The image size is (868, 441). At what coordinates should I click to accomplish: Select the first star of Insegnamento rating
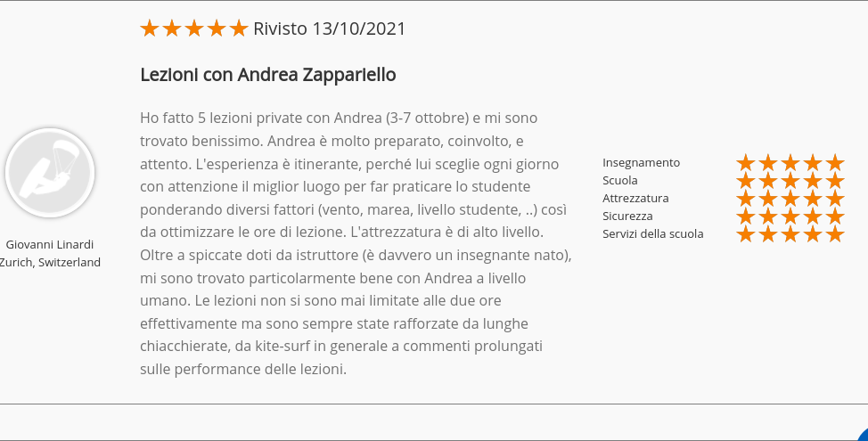click(746, 163)
